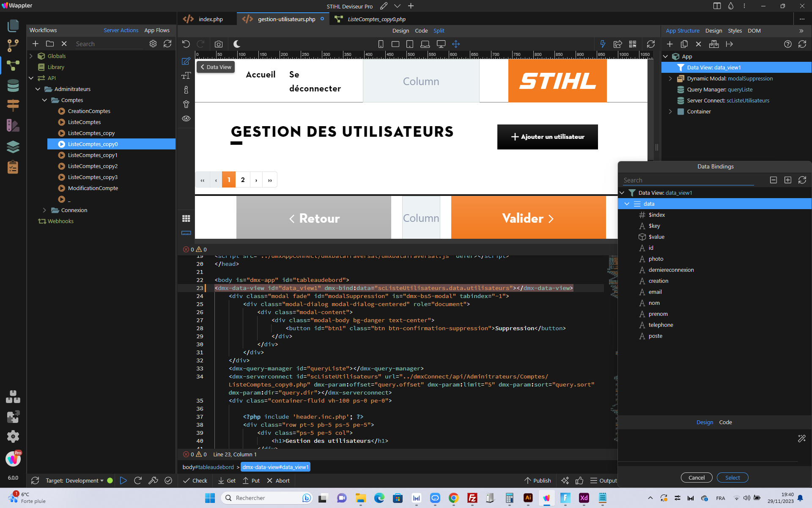
Task: Toggle the eye preview icon in design sidebar
Action: click(x=186, y=119)
